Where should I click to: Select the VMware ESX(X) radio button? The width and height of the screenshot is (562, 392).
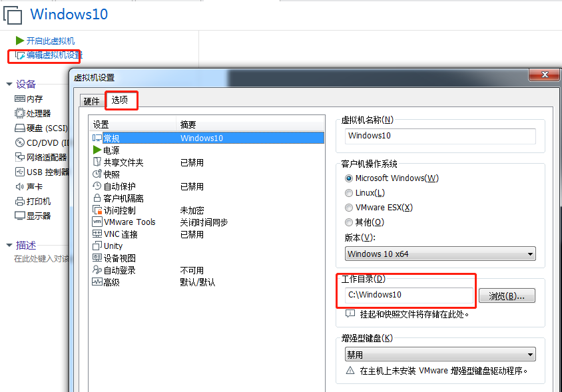(349, 208)
